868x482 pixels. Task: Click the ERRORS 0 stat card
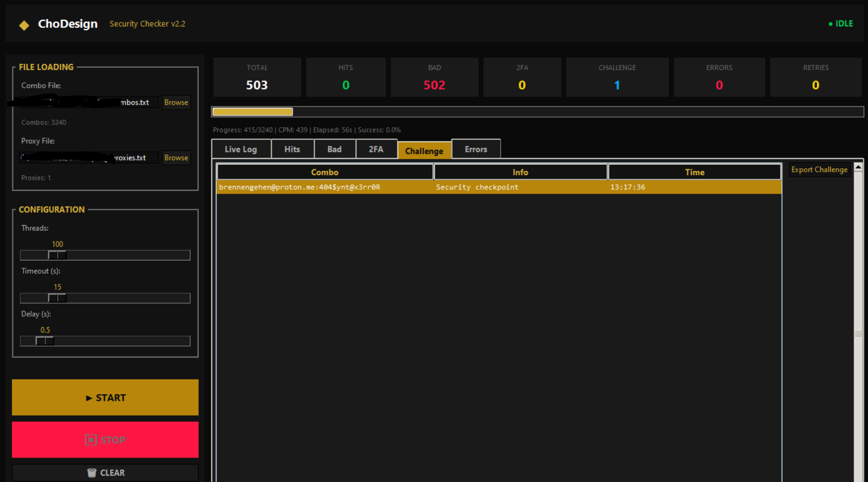(719, 77)
